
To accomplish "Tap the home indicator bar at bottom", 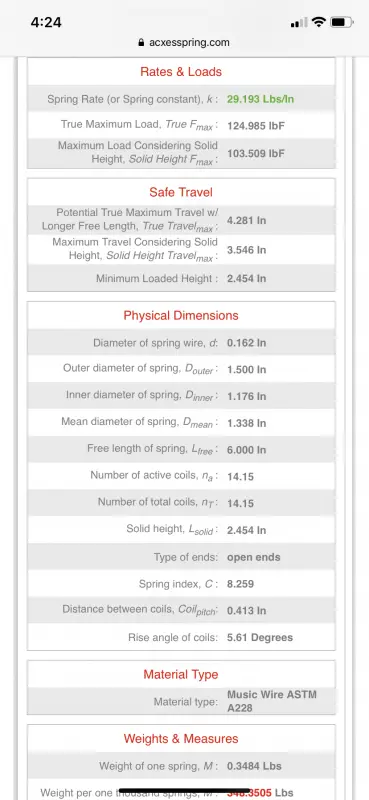I will click(x=184, y=790).
